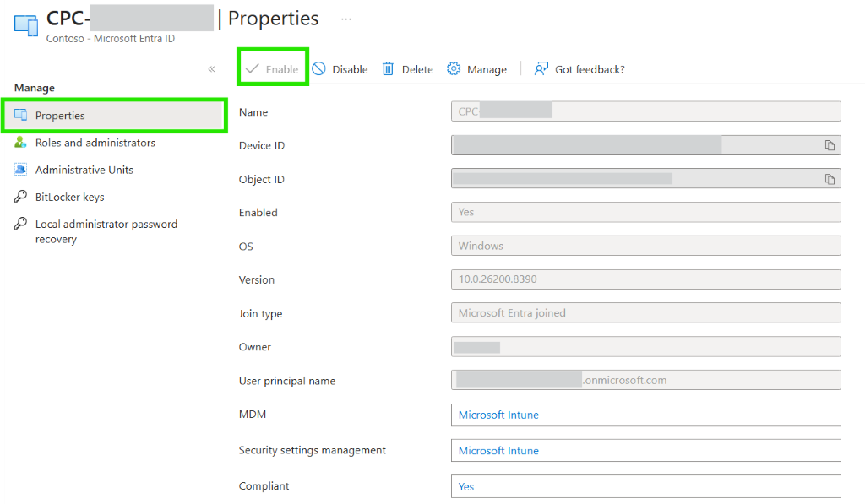
Task: Click the BitLocker keys key icon
Action: (20, 197)
